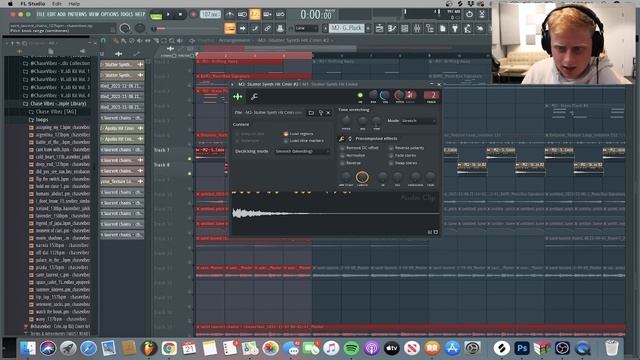Open the Channel rack view icon
Viewport: 640px width, 360px height.
point(404,28)
